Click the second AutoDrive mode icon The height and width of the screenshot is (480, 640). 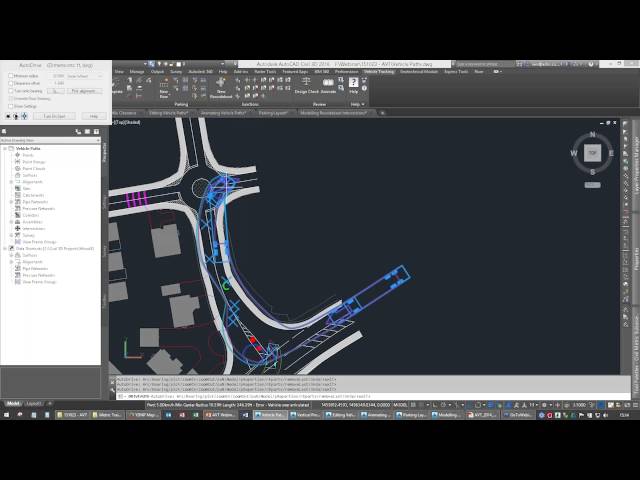click(16, 116)
